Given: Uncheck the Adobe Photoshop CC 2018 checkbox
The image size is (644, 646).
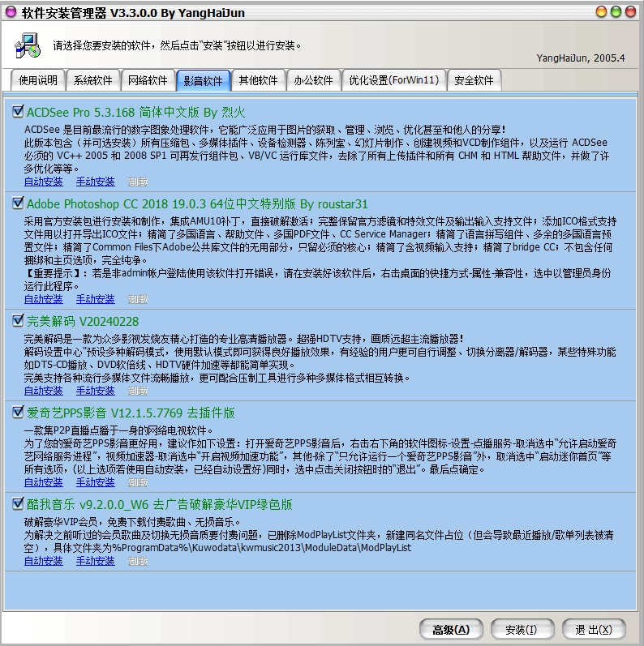Looking at the screenshot, I should [18, 203].
